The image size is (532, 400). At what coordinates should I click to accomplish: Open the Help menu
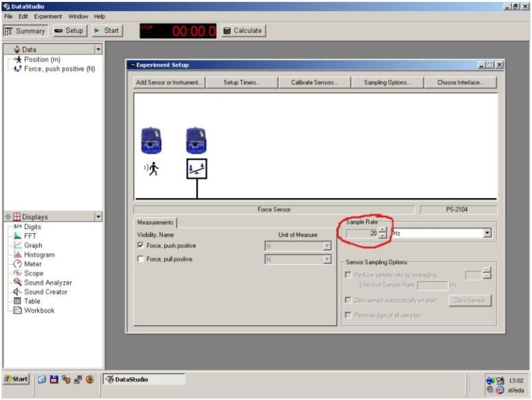99,17
